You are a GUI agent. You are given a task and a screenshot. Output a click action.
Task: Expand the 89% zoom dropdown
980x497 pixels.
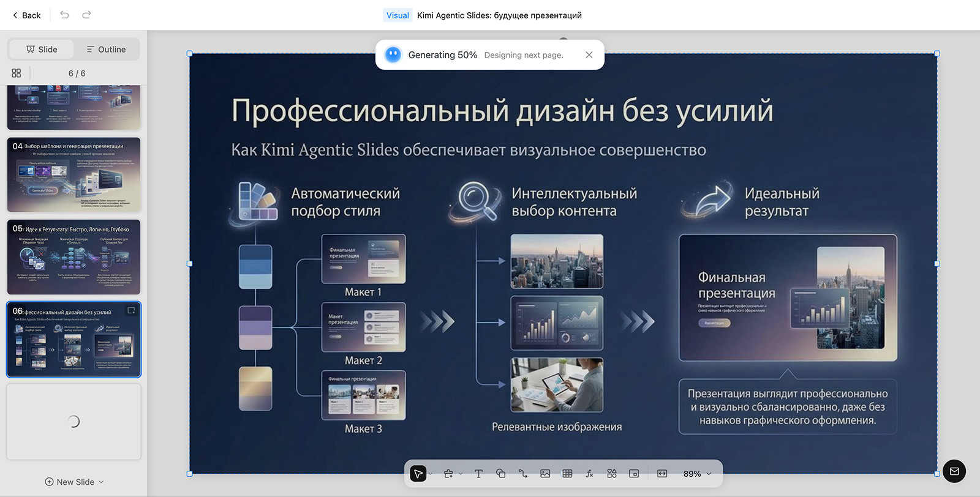(x=709, y=474)
